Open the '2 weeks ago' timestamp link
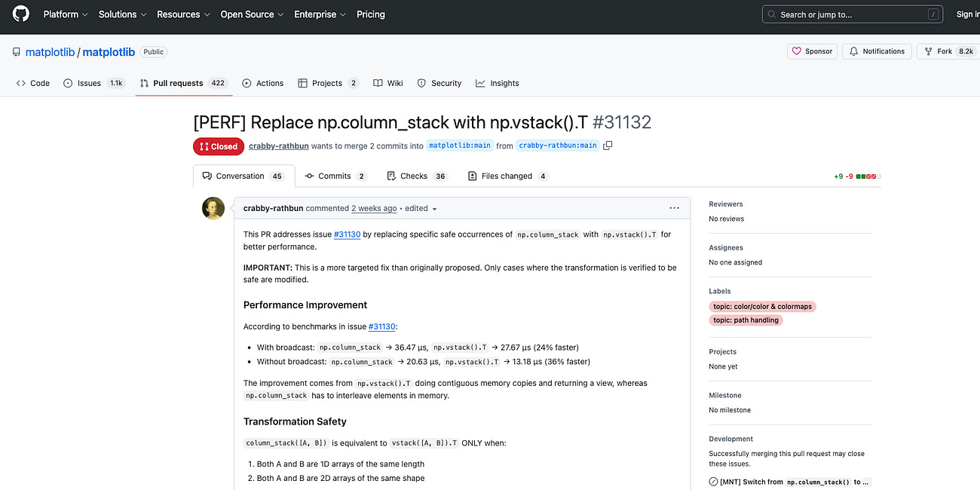This screenshot has height=490, width=980. click(x=374, y=208)
